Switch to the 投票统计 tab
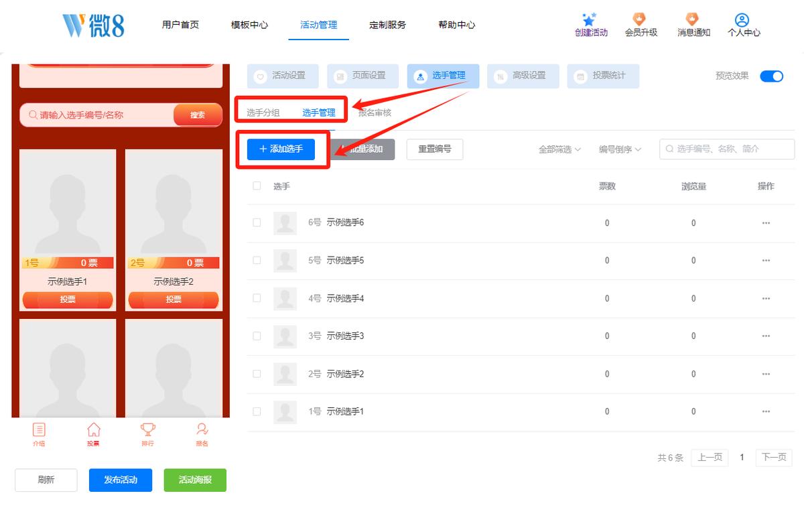This screenshot has width=804, height=532. tap(603, 76)
